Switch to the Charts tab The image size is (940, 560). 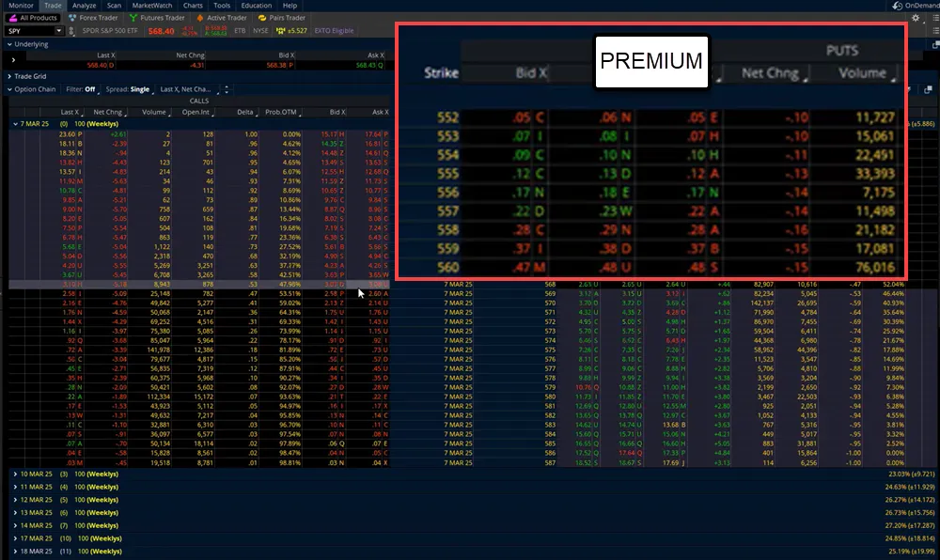coord(193,6)
